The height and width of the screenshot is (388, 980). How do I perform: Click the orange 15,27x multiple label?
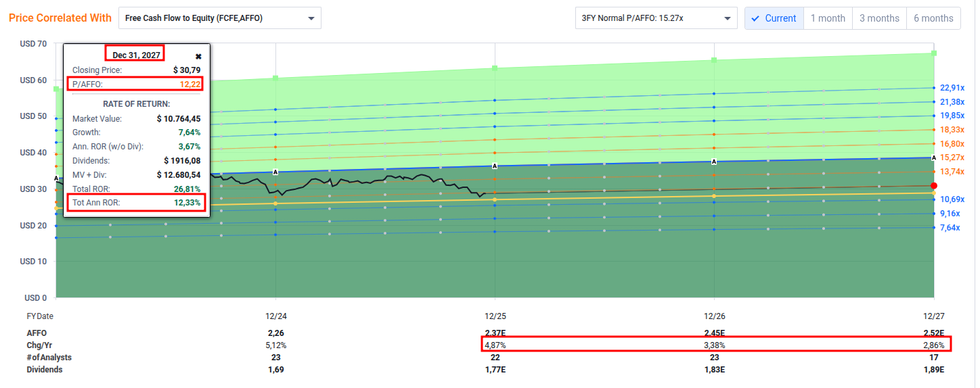tap(952, 157)
